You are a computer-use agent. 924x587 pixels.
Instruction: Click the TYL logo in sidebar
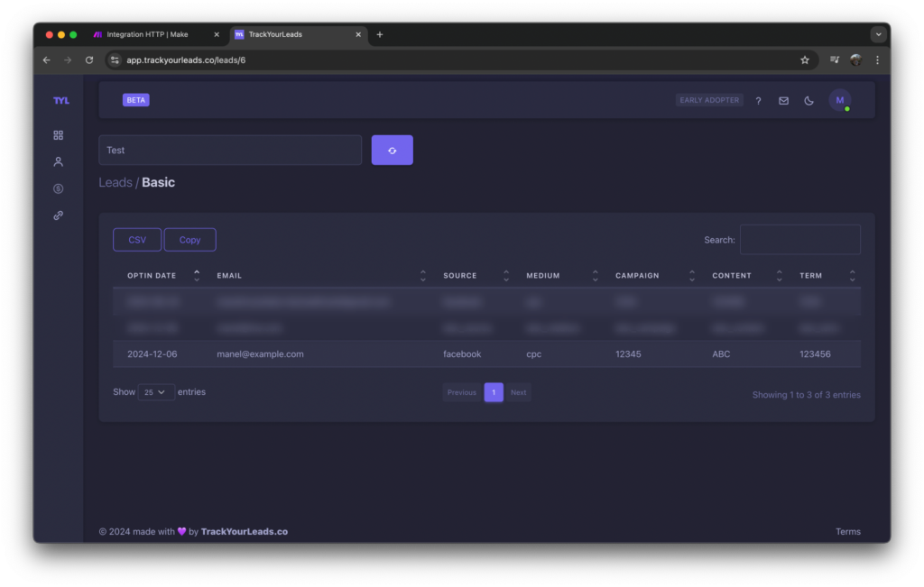coord(60,101)
